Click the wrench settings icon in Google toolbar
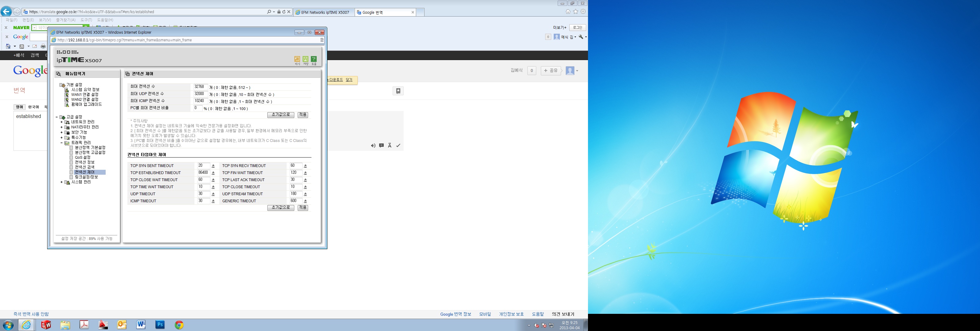 [581, 37]
